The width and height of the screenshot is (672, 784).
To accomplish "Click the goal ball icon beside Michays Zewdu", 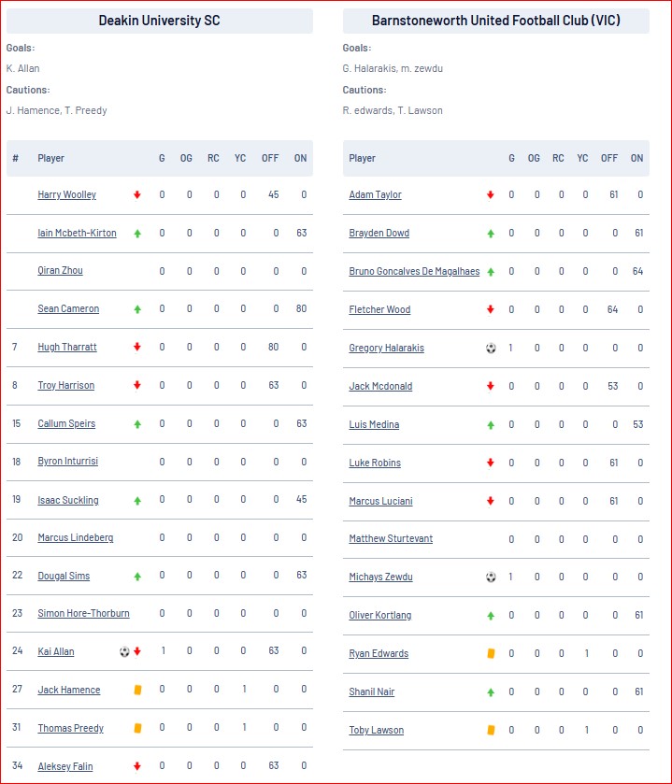I will (x=491, y=577).
